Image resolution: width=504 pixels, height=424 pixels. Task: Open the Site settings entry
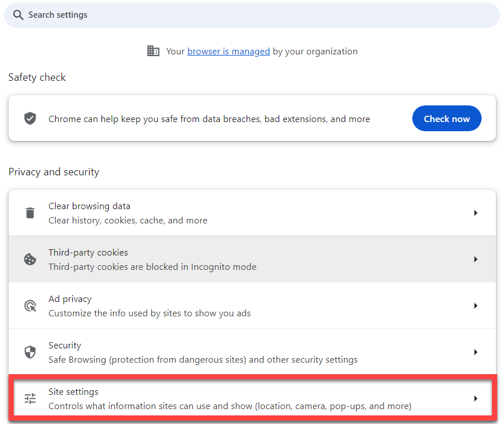tap(252, 399)
